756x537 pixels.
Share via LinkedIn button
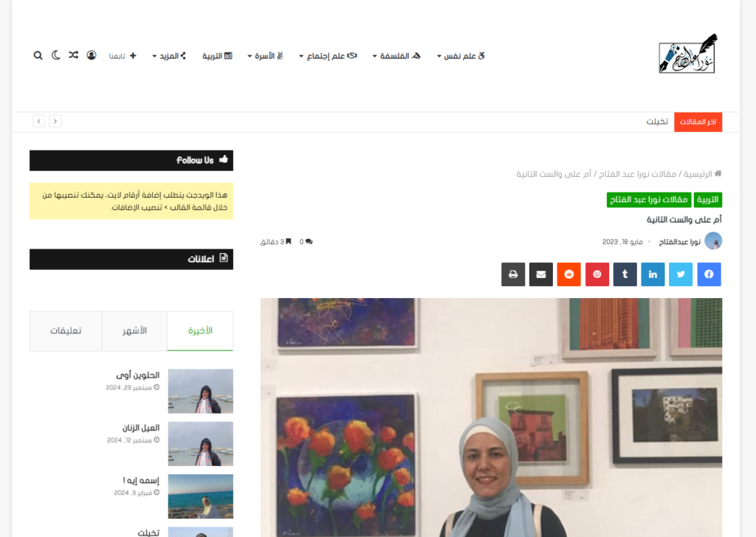653,274
